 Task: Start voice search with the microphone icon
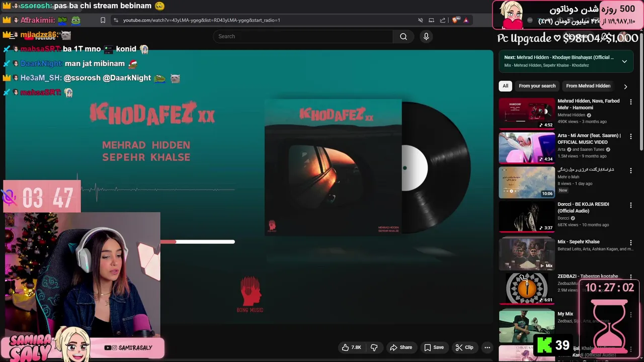click(426, 36)
